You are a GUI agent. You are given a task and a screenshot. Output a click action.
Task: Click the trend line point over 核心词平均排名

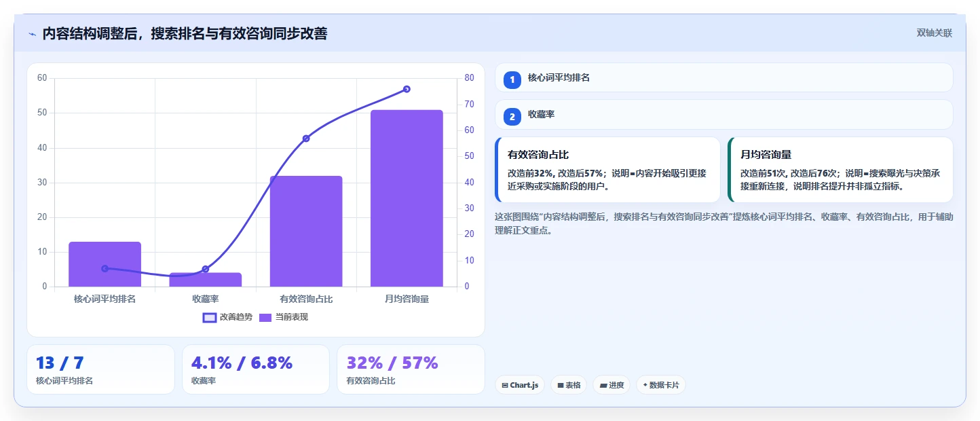(x=105, y=269)
